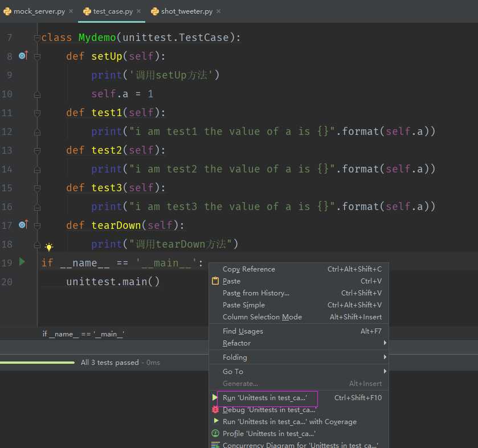
Task: Click the Python file icon on the shot_tweeter.py tab
Action: coord(155,11)
